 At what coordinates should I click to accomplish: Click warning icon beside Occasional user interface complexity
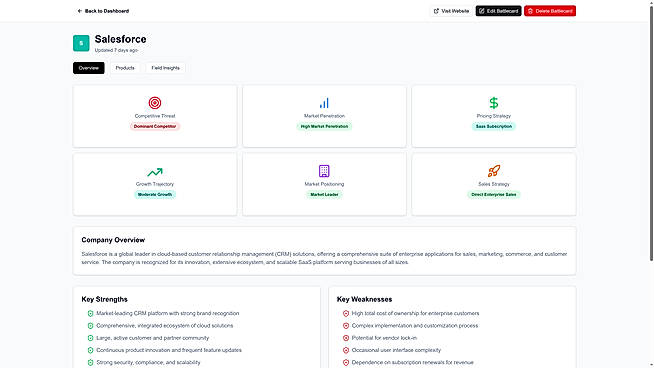346,350
